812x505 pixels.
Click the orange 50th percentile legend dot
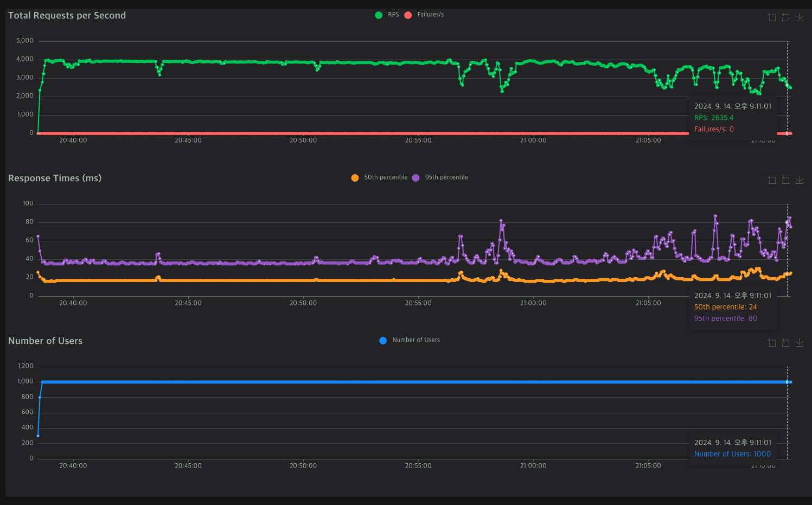click(x=355, y=178)
